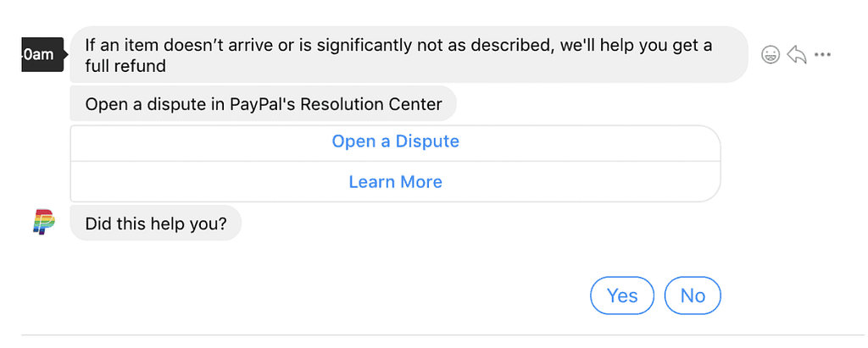Viewport: 868px width, 348px height.
Task: Choose the No quick reply
Action: click(x=693, y=296)
